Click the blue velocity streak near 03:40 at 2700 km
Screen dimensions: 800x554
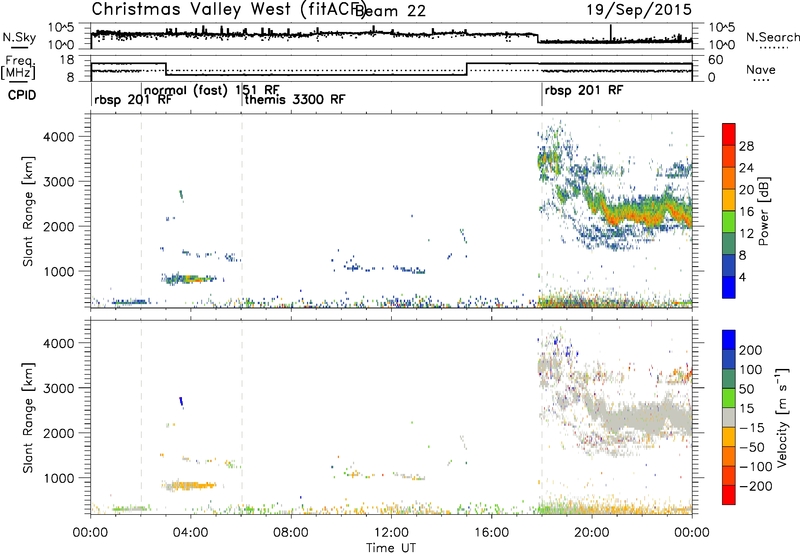[181, 402]
